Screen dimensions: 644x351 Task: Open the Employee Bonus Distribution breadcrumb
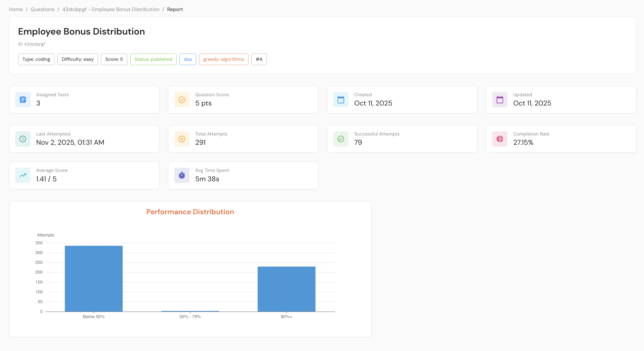click(x=111, y=9)
